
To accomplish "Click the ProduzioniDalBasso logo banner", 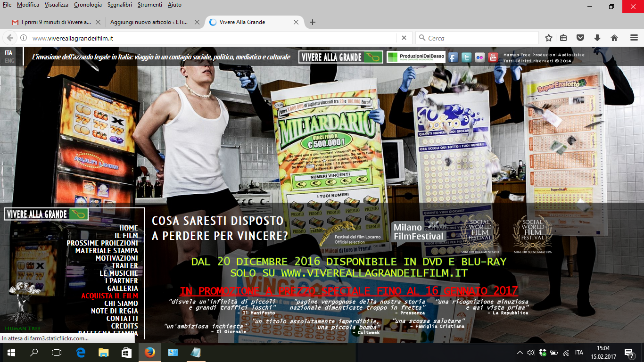I will pyautogui.click(x=416, y=57).
